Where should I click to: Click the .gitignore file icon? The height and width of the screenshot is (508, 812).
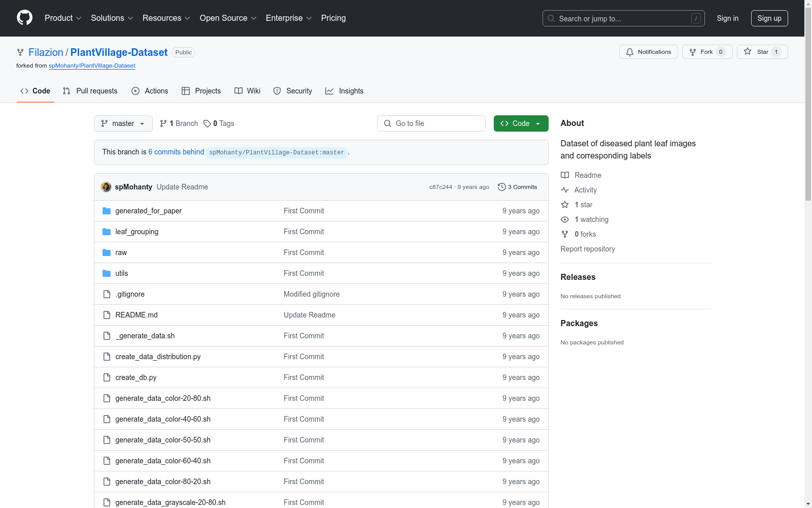[x=107, y=294]
